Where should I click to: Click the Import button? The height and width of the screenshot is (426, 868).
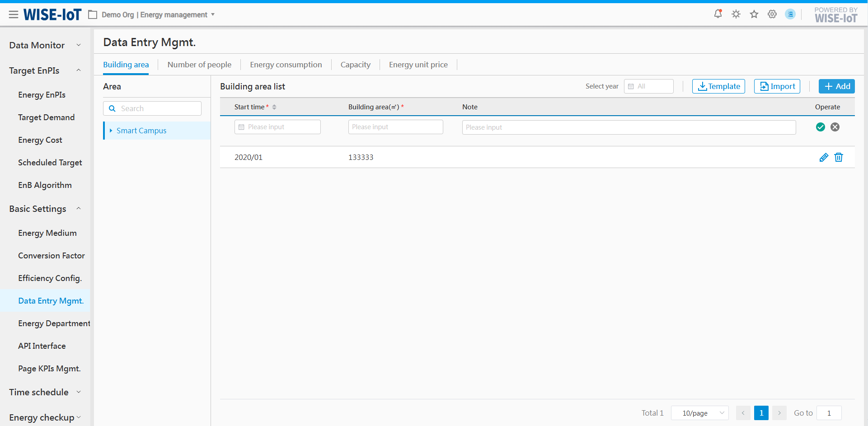(777, 86)
